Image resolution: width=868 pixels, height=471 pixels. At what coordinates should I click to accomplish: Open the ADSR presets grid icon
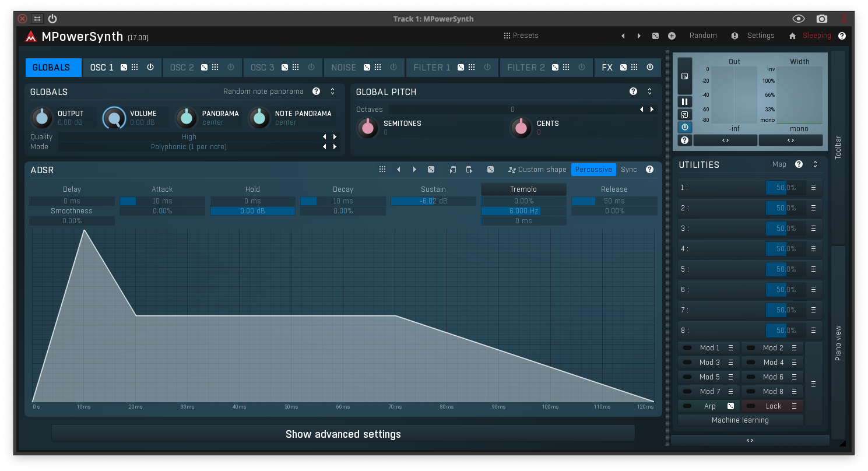point(382,170)
